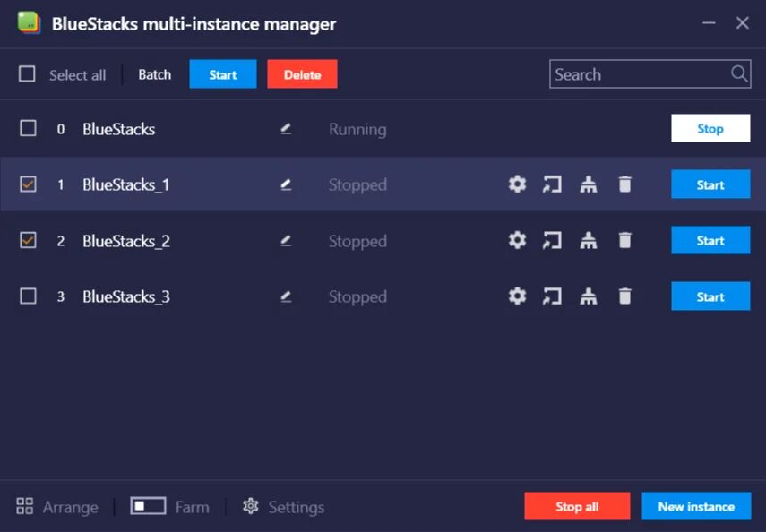Create desktop shortcut for BlueStacks_3
766x532 pixels.
click(x=552, y=296)
